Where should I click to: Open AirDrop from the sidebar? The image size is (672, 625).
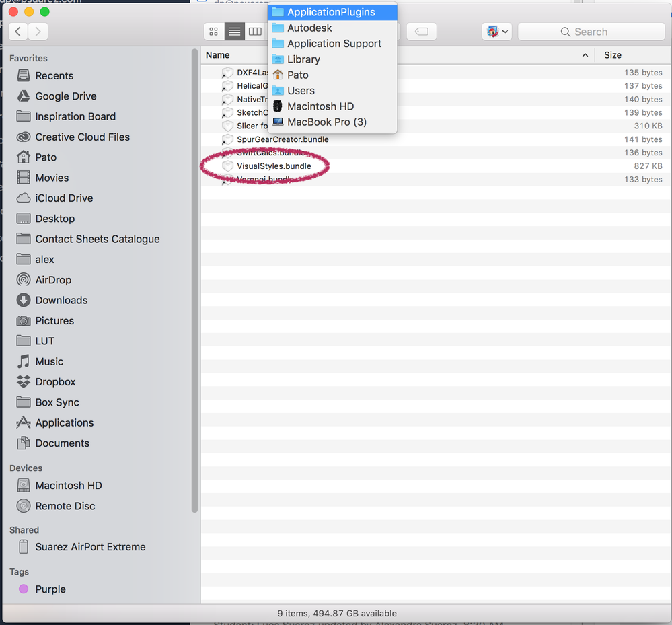pyautogui.click(x=44, y=280)
